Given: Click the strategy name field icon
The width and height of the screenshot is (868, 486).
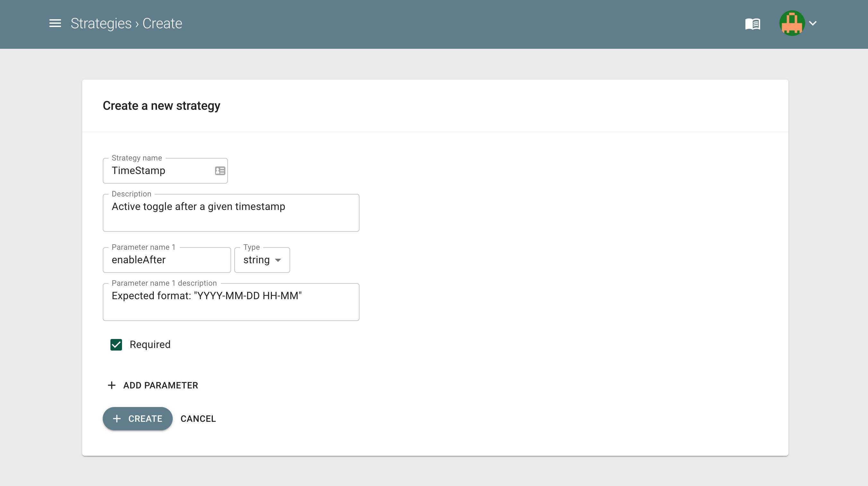Looking at the screenshot, I should (219, 170).
